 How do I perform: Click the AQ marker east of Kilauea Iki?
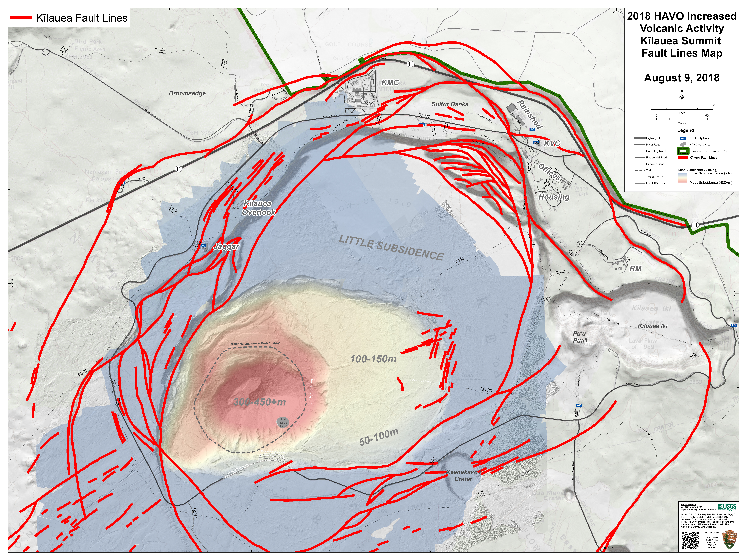[734, 325]
